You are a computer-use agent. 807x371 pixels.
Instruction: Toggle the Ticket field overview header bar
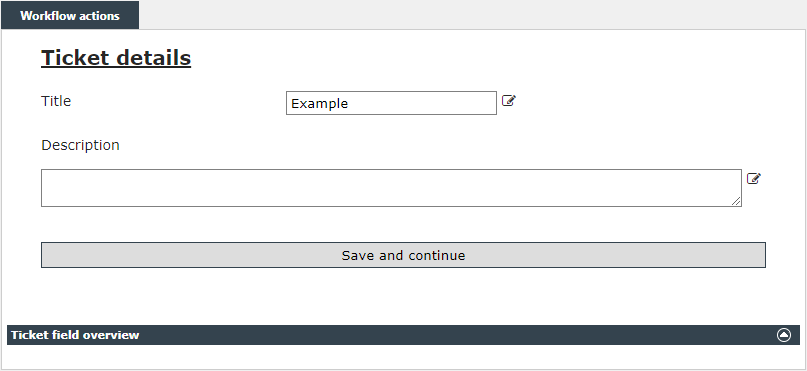404,335
